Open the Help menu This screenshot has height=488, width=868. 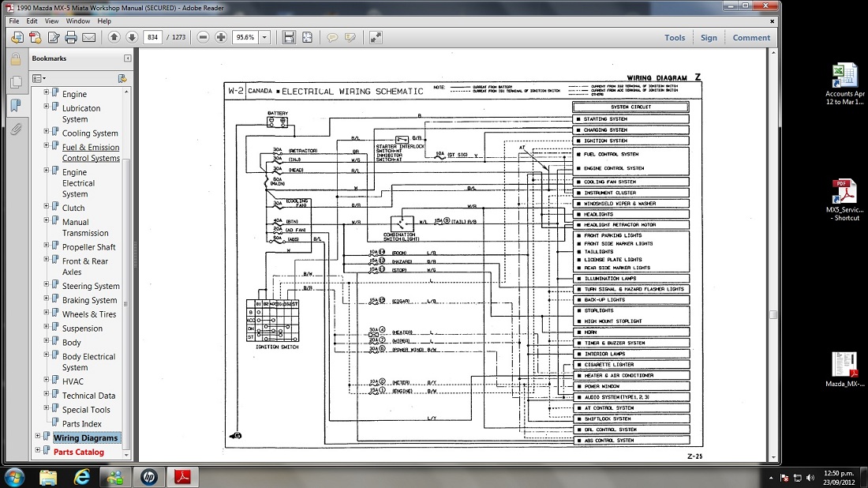click(104, 21)
